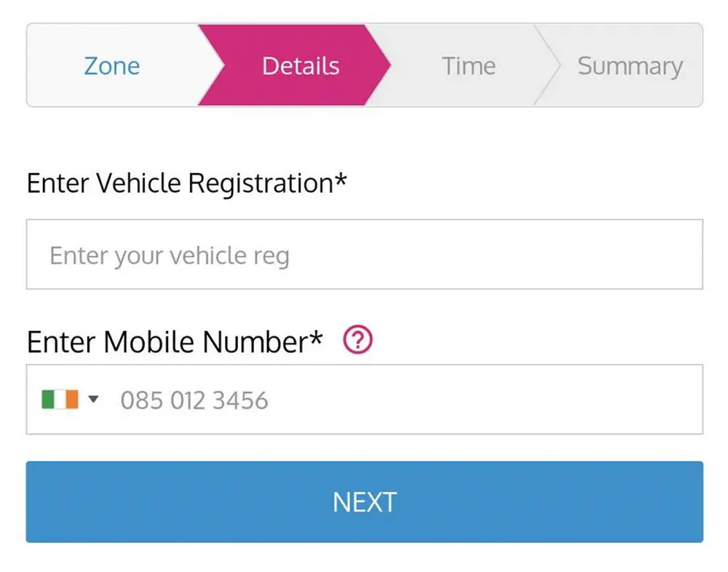This screenshot has height=572, width=728.
Task: Click the "Enter your vehicle reg" placeholder
Action: click(x=169, y=255)
